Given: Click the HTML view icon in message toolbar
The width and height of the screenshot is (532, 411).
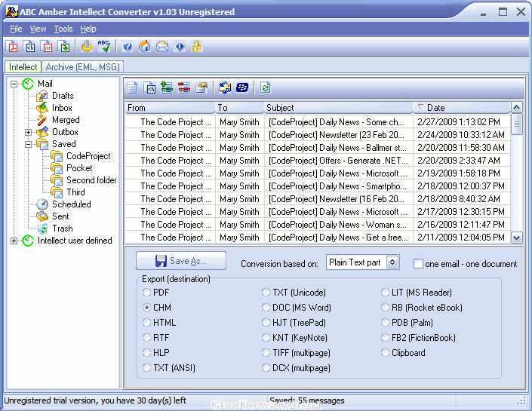Looking at the screenshot, I should pyautogui.click(x=149, y=87).
